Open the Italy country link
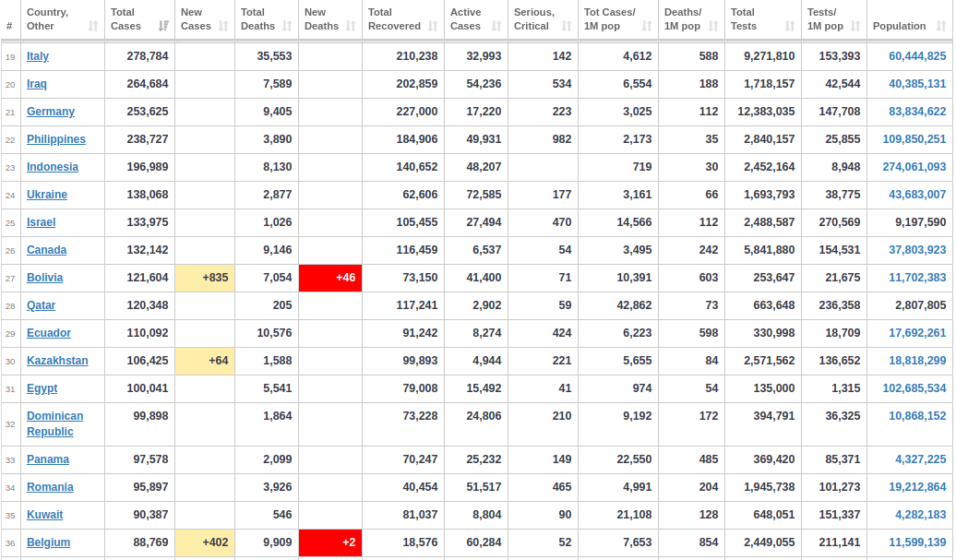The width and height of the screenshot is (956, 560). tap(38, 56)
